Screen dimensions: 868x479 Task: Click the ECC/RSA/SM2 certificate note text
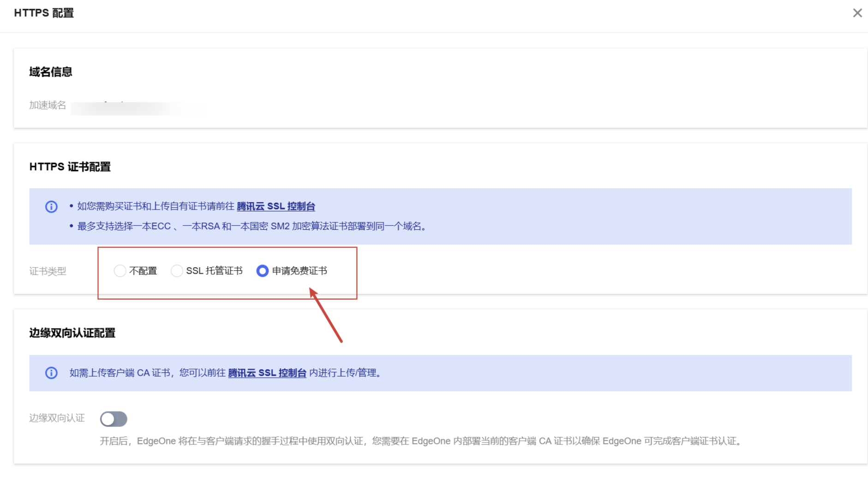click(251, 226)
